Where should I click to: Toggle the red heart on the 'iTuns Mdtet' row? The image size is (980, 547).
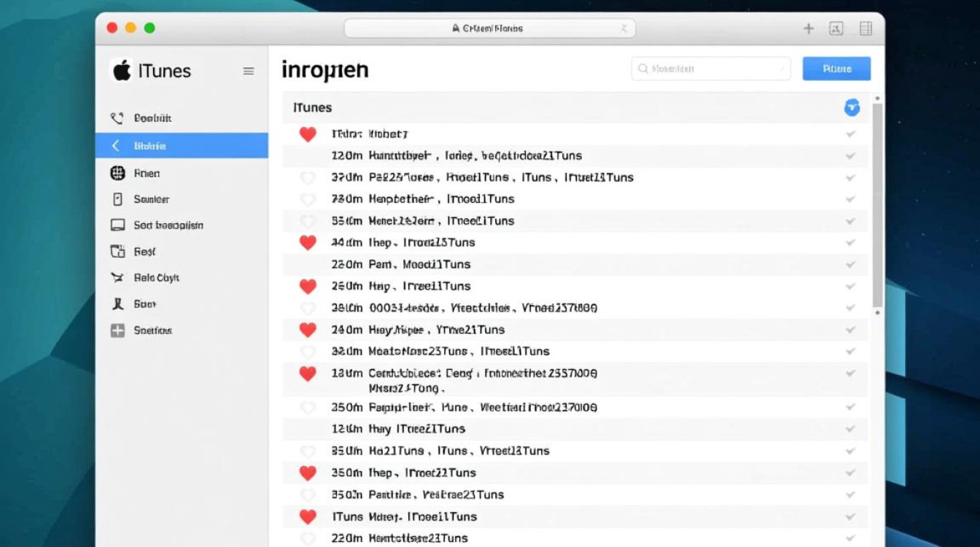tap(308, 516)
